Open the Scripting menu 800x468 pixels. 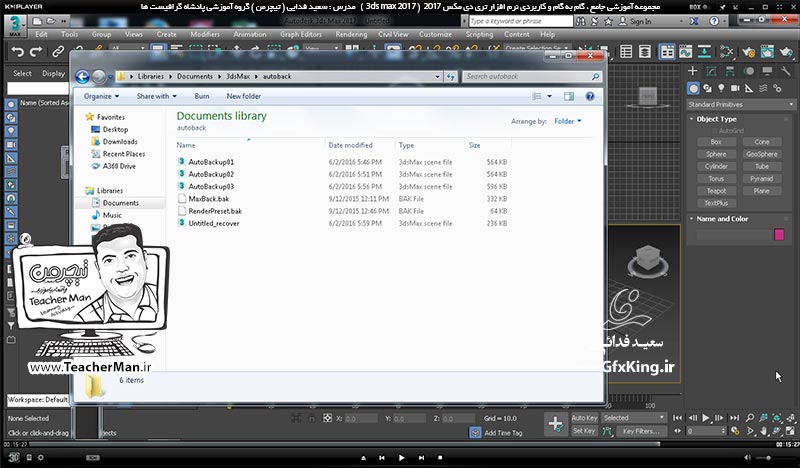[479, 34]
